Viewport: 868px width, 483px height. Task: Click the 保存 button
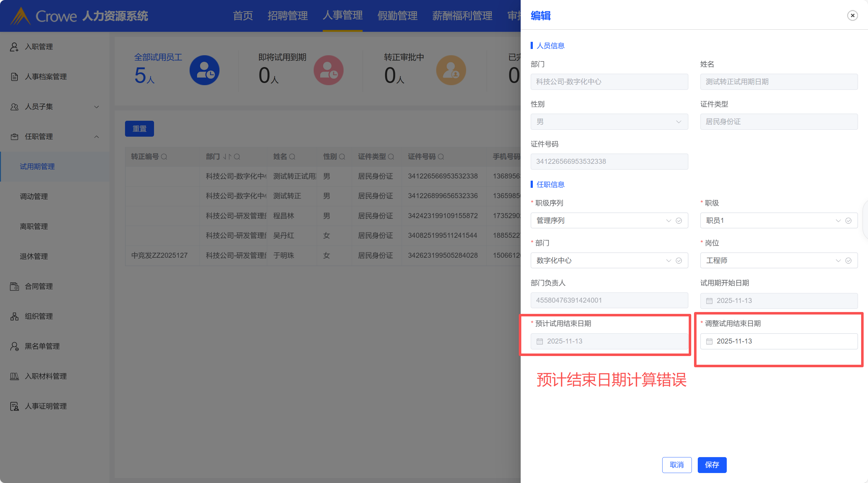(712, 465)
